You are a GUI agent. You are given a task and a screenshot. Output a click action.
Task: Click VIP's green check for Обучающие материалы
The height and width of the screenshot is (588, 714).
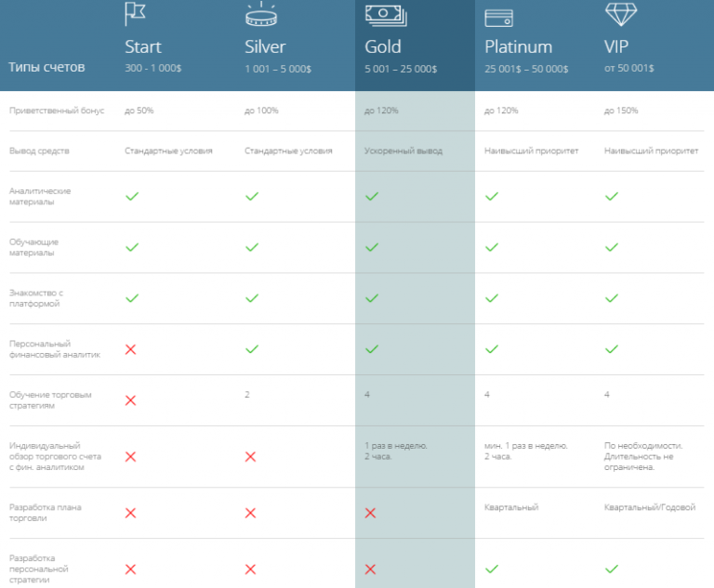pos(612,248)
